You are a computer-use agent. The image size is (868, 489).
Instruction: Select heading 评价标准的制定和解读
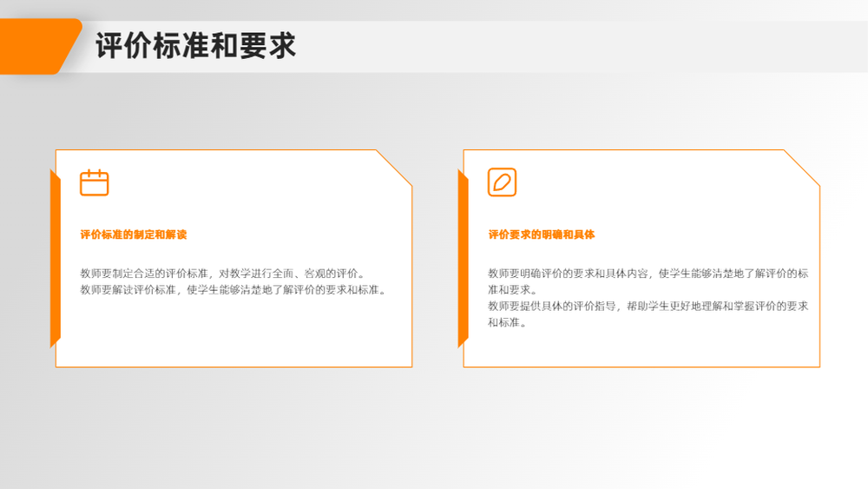(134, 235)
